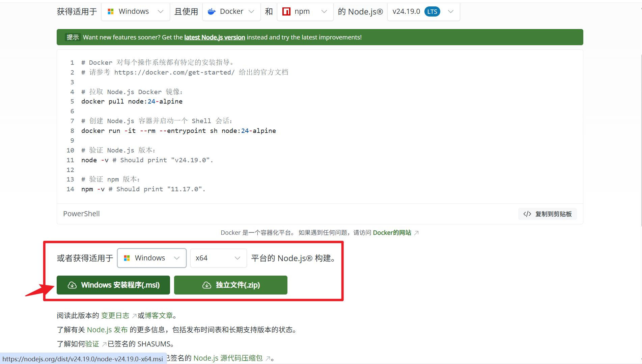Image resolution: width=642 pixels, height=364 pixels.
Task: Click the status bar URL node-v24.19.0-x64.msi
Action: click(83, 359)
